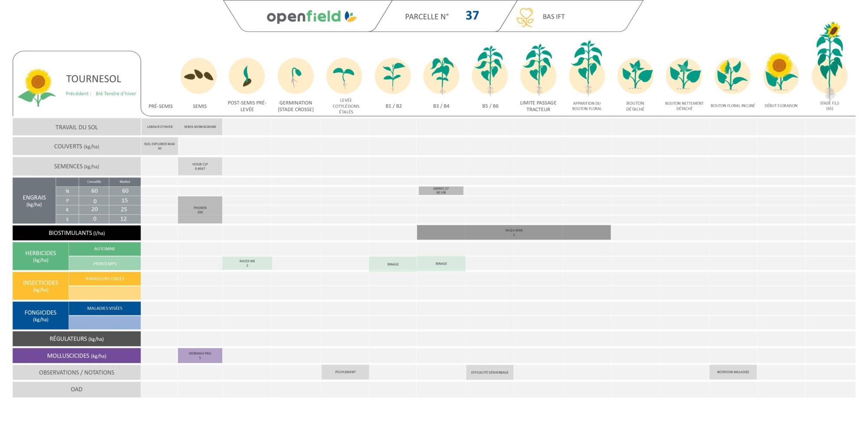Select the Stade F3,5 tall sunflower icon
The height and width of the screenshot is (434, 868).
click(830, 61)
